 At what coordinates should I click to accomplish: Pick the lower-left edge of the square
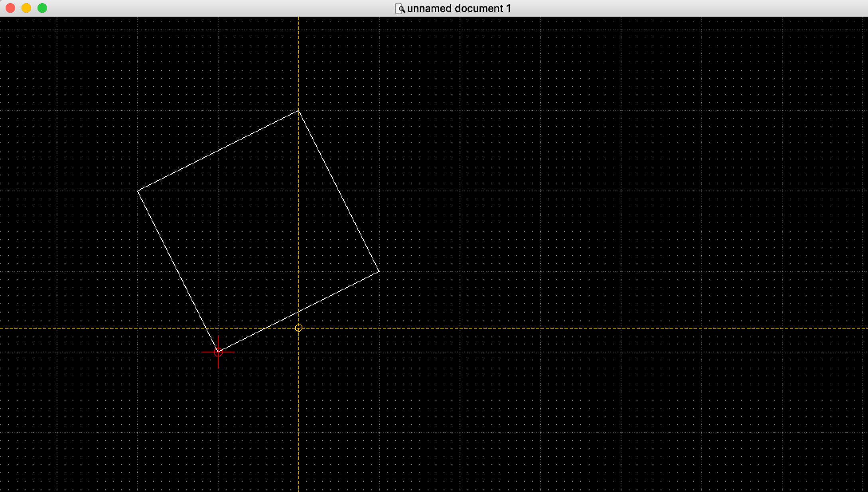[178, 272]
